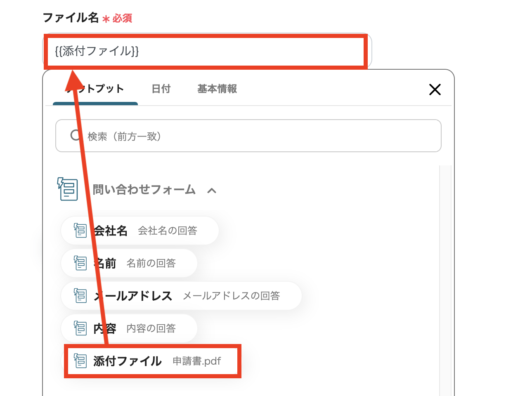Click the 検索（前方一致）search field
The width and height of the screenshot is (532, 396).
coord(248,136)
